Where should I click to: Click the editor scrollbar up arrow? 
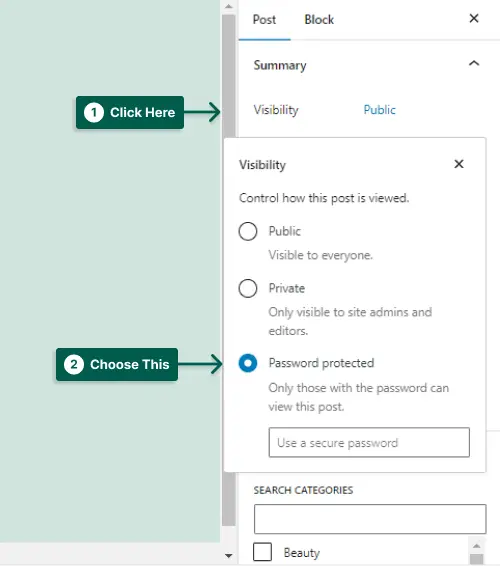[x=229, y=6]
